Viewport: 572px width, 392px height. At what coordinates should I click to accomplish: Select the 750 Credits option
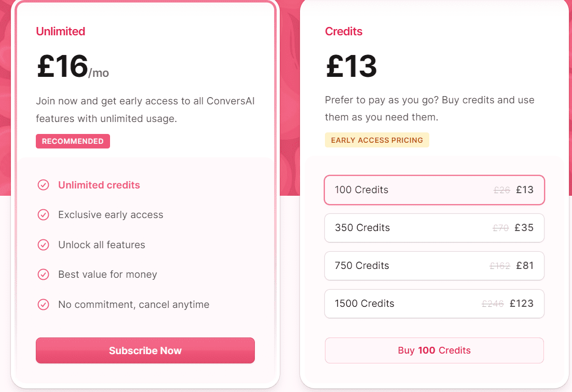click(434, 265)
